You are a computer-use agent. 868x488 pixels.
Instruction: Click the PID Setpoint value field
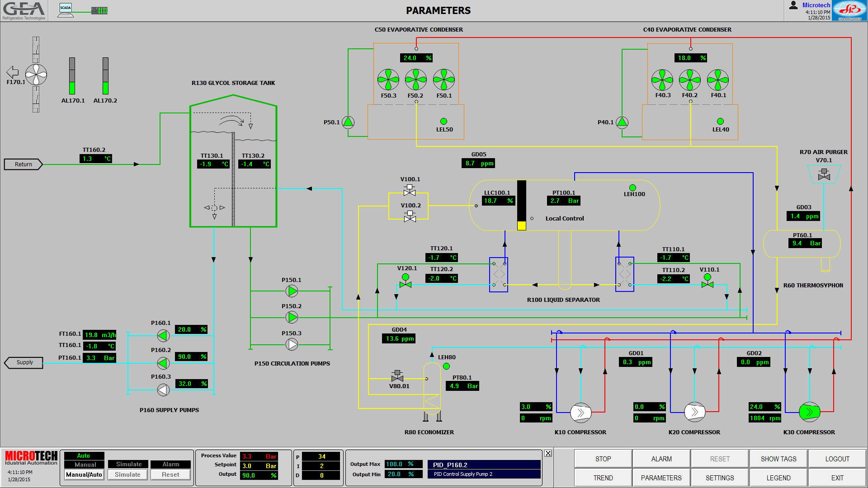tap(259, 466)
